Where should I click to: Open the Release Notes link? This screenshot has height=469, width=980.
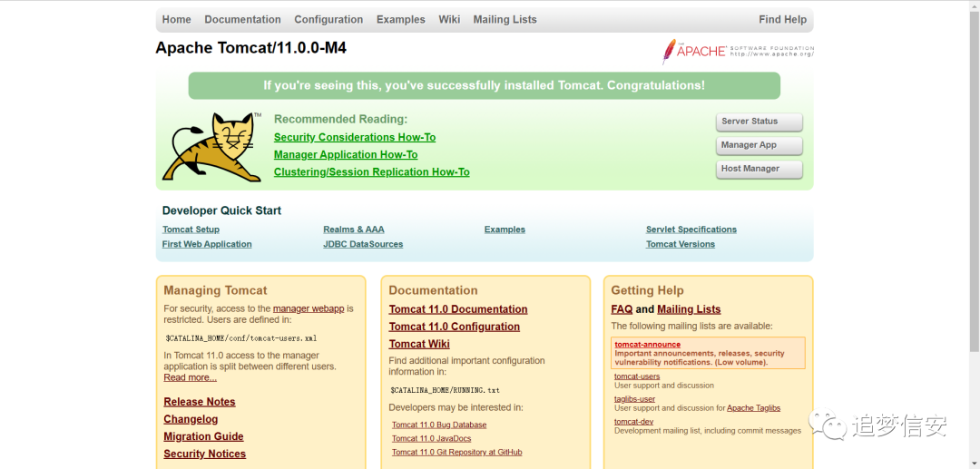pos(200,402)
